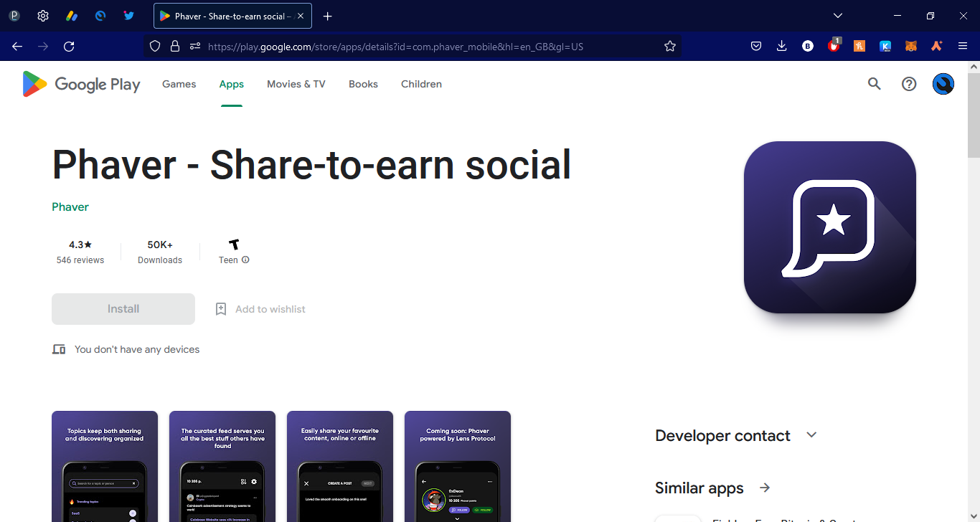980x522 pixels.
Task: Open the Help Center question mark icon
Action: 909,84
